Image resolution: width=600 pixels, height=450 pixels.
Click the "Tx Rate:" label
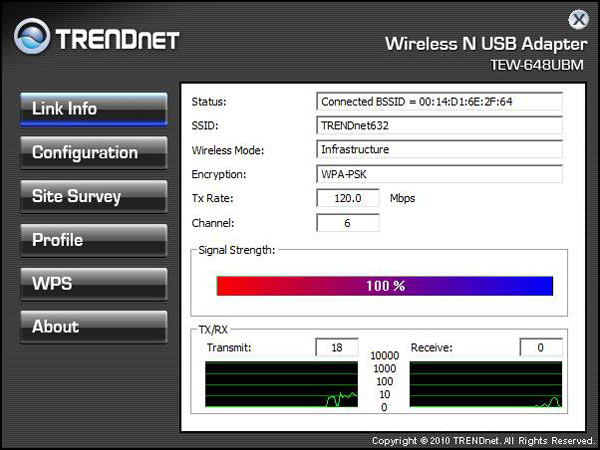coord(212,198)
